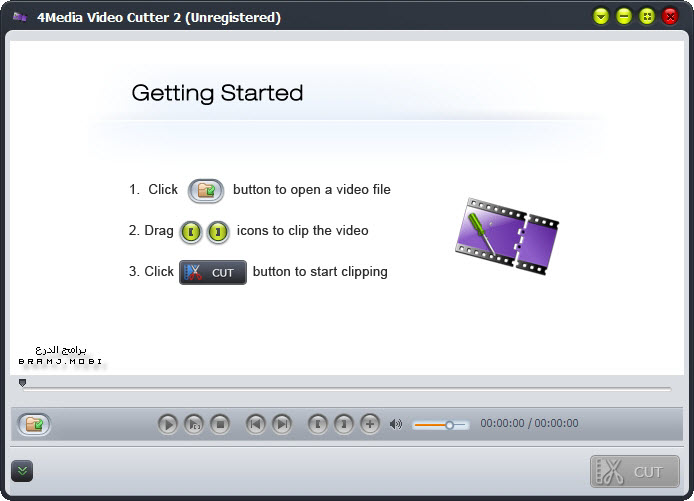Click the open-file icon in step 1
694x501 pixels.
point(206,191)
